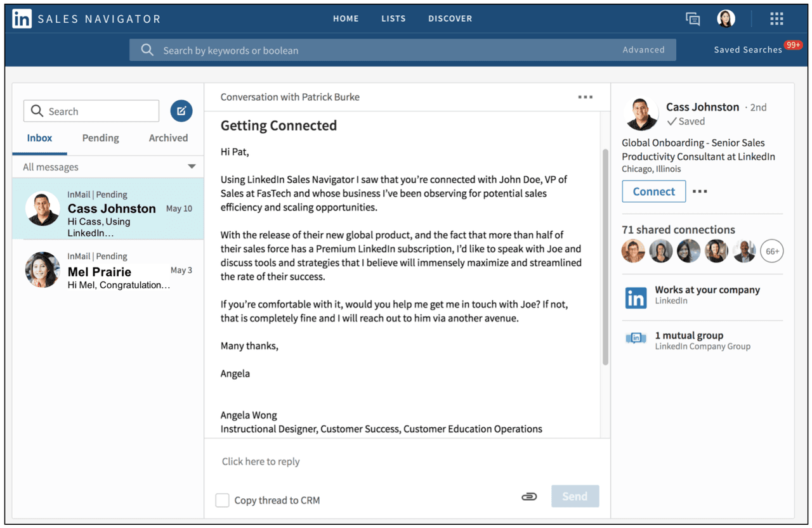The width and height of the screenshot is (812, 528).
Task: Click the magnifier icon in top search bar
Action: (147, 50)
